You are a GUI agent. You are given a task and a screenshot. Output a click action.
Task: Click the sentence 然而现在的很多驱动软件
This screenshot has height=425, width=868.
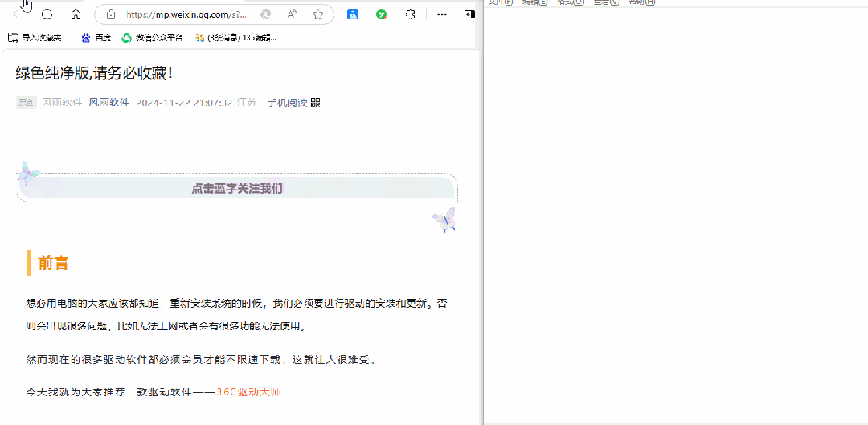[x=202, y=360]
